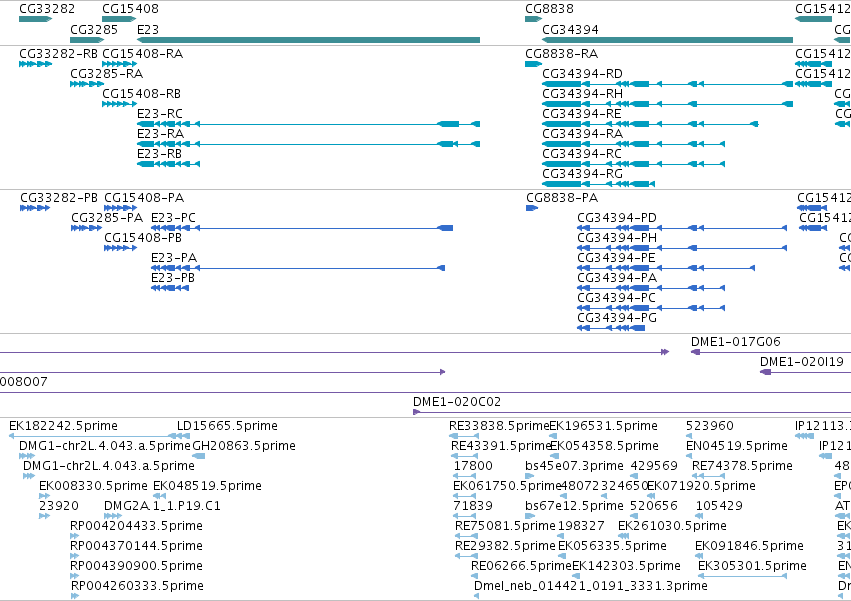Open transcript CG34394-RH label
Image resolution: width=851 pixels, height=601 pixels.
582,94
